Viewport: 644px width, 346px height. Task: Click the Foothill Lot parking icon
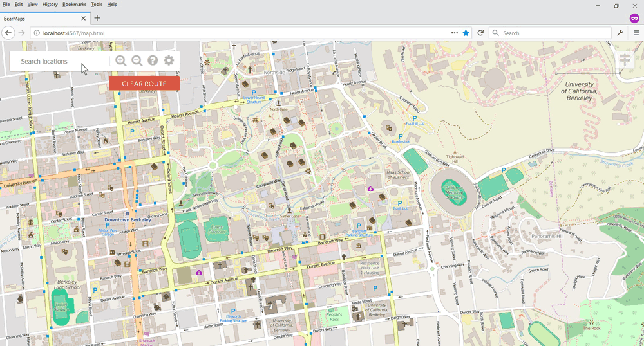pyautogui.click(x=414, y=118)
